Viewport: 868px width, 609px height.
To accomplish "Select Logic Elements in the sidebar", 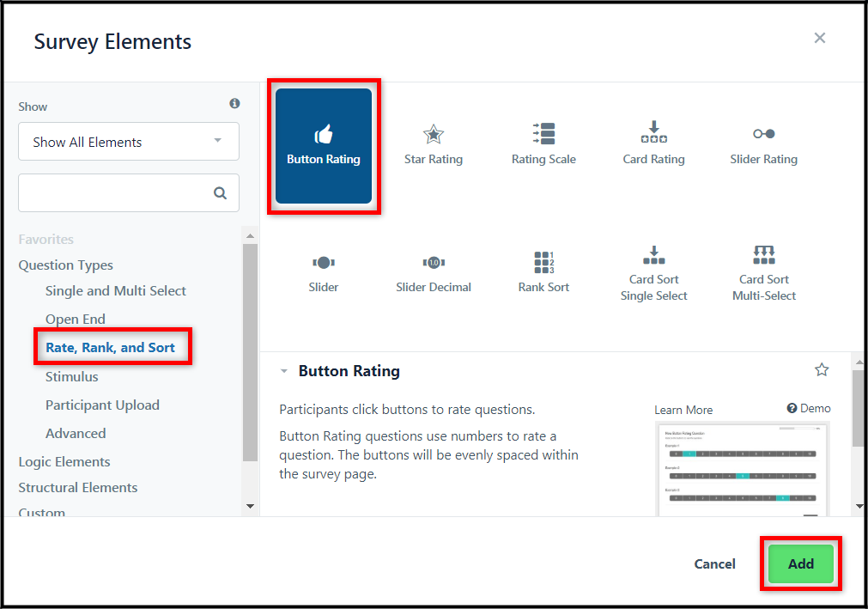I will [x=64, y=462].
